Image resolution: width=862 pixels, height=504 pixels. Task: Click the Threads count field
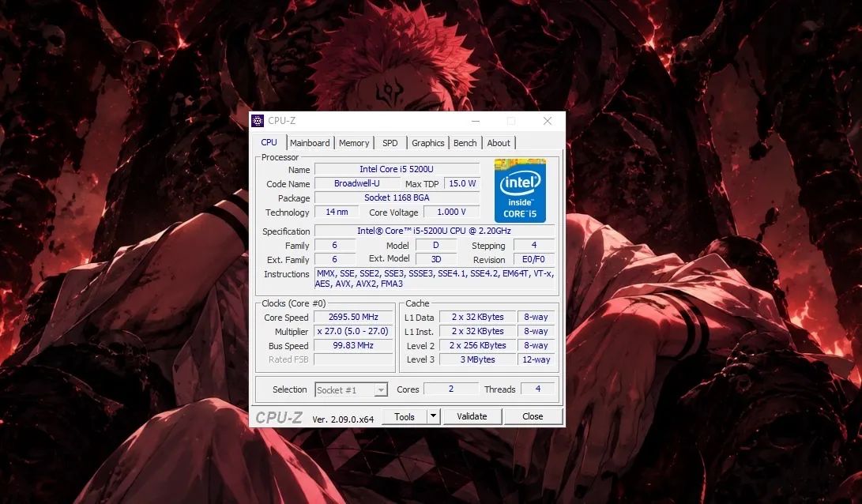click(x=537, y=389)
